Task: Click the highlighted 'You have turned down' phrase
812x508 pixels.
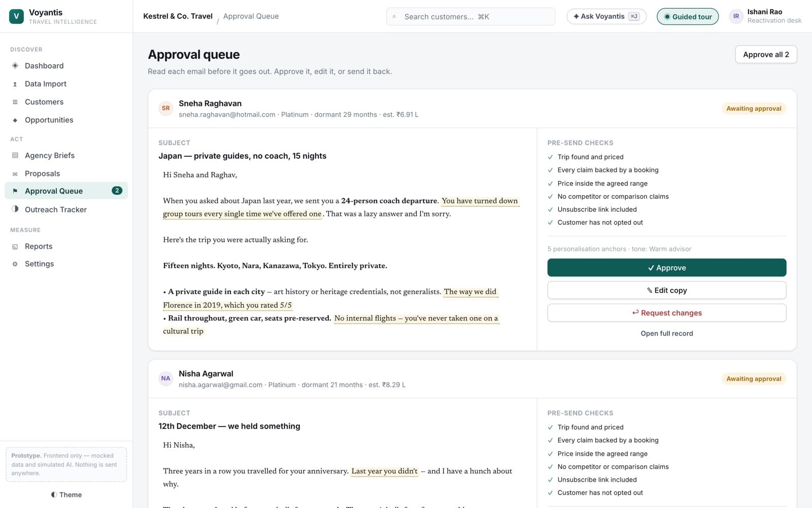Action: [480, 201]
